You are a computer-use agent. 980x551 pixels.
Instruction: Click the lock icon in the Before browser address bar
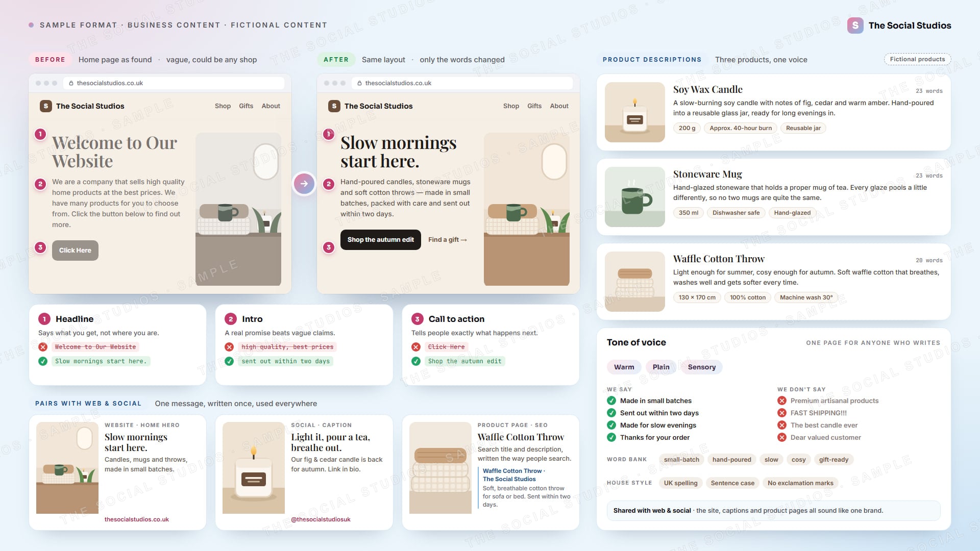[x=71, y=83]
